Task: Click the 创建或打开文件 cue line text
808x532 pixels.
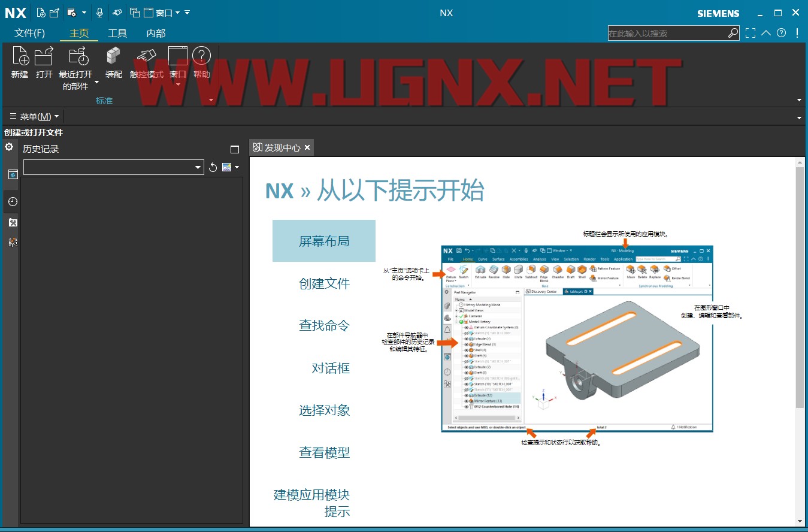Action: click(x=34, y=132)
